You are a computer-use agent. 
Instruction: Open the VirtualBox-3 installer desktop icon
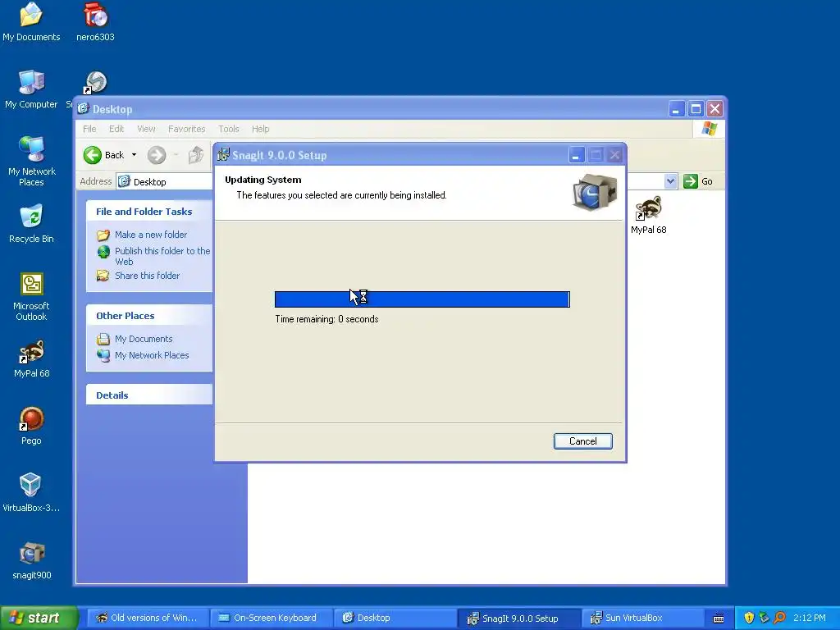coord(30,492)
